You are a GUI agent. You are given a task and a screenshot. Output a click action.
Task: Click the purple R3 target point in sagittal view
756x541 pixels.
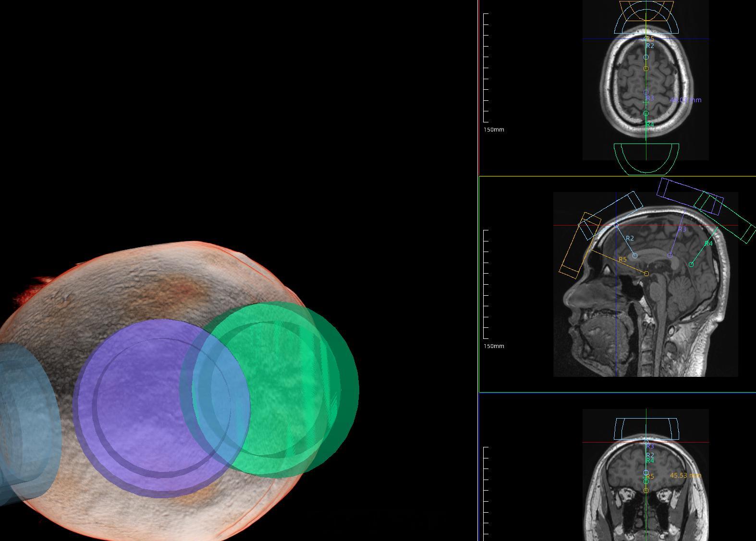coord(670,256)
